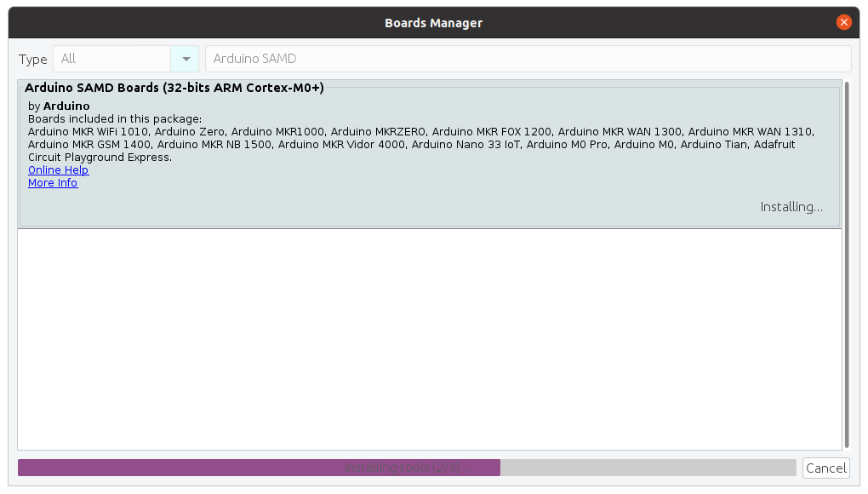
Task: Click the 'Boards included in this package:' line
Action: tap(115, 119)
